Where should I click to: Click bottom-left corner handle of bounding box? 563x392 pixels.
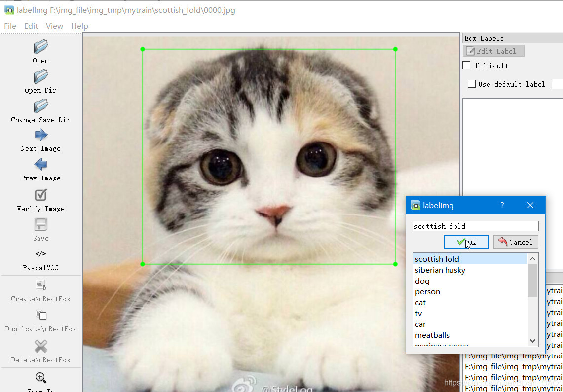coord(143,264)
